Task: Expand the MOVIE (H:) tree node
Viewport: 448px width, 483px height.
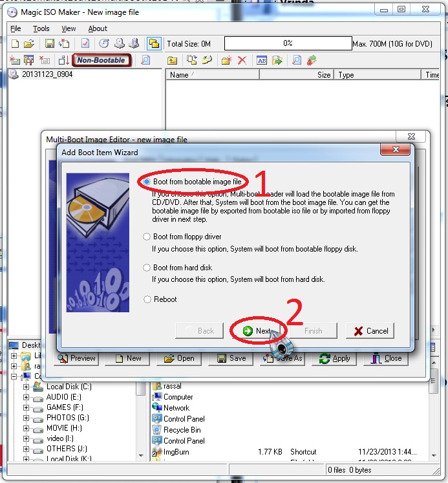Action: click(x=26, y=428)
